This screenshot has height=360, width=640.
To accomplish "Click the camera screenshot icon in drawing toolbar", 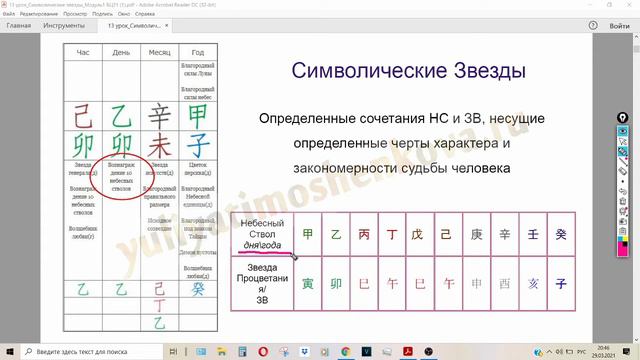I will click(622, 221).
